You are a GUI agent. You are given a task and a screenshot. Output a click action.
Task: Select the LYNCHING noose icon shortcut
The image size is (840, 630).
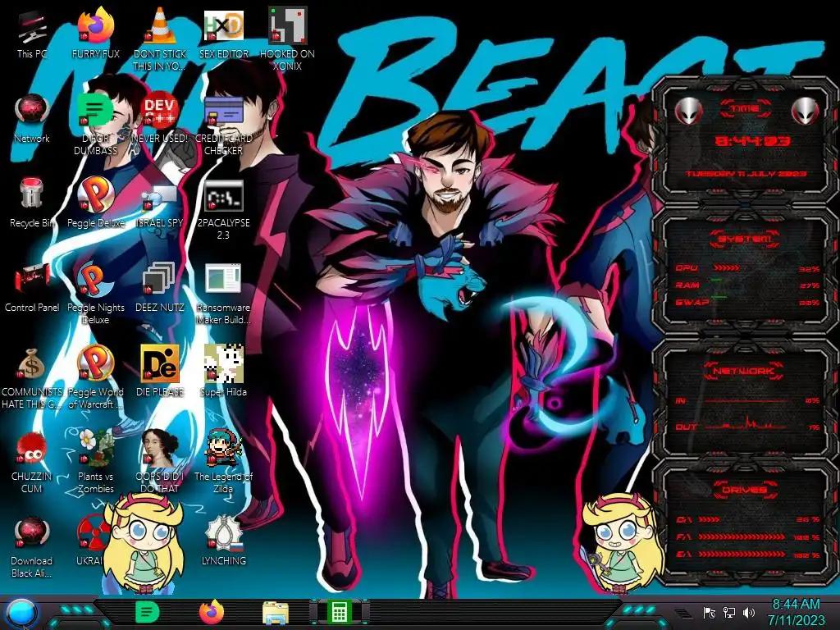tap(223, 541)
